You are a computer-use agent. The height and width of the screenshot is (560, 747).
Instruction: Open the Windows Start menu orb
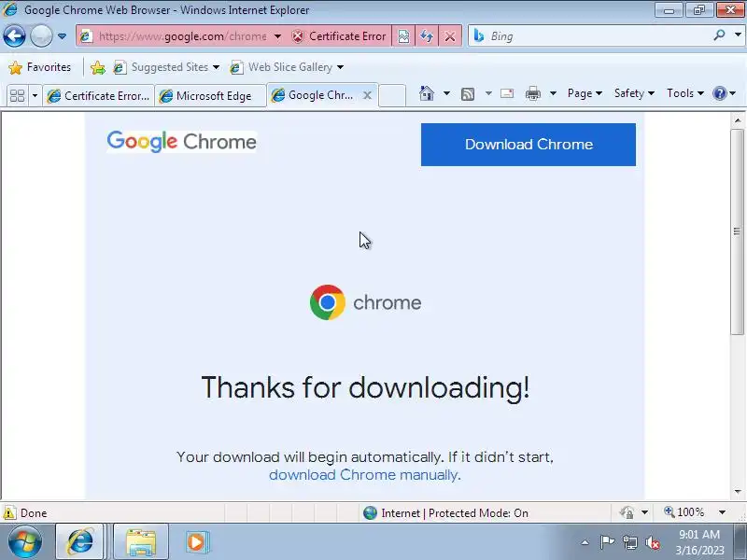pos(25,542)
